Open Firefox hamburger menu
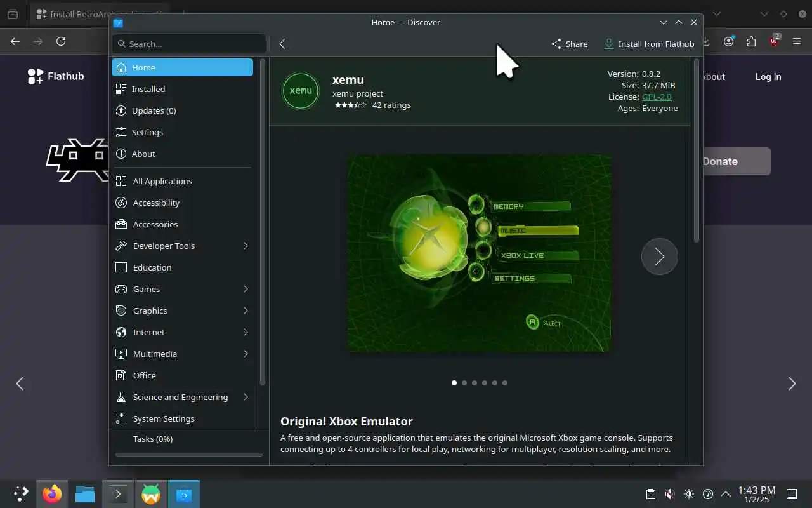This screenshot has width=812, height=508. coord(797,41)
